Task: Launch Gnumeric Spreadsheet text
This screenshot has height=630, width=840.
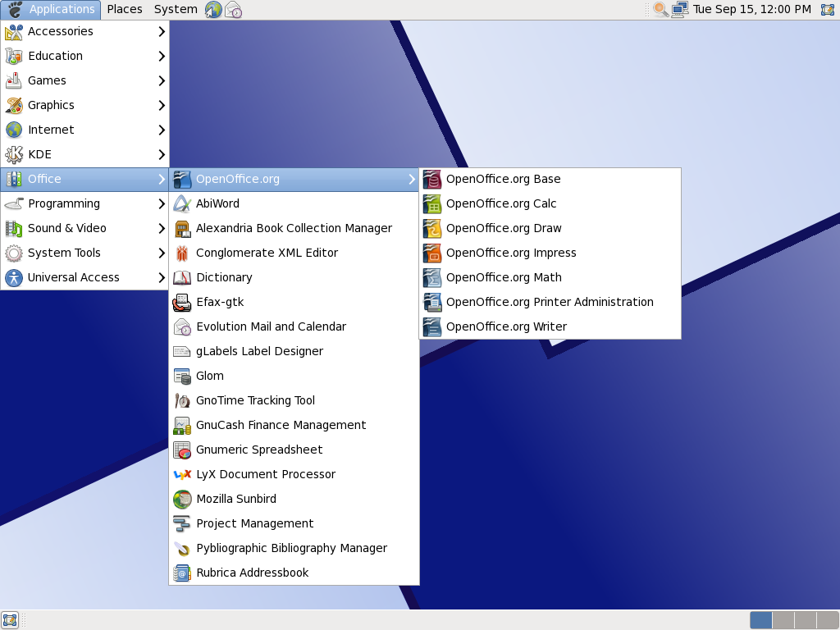Action: (x=259, y=450)
